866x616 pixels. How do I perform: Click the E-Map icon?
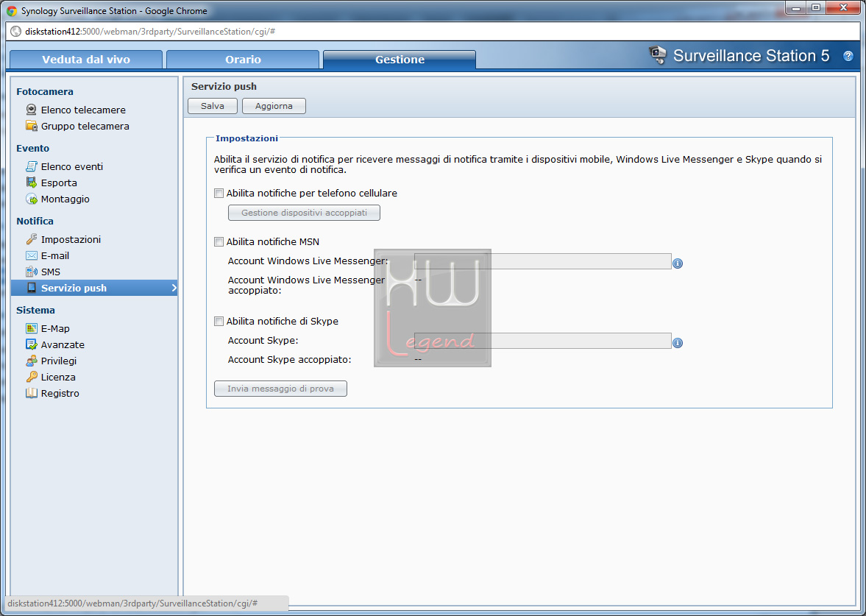pyautogui.click(x=32, y=328)
